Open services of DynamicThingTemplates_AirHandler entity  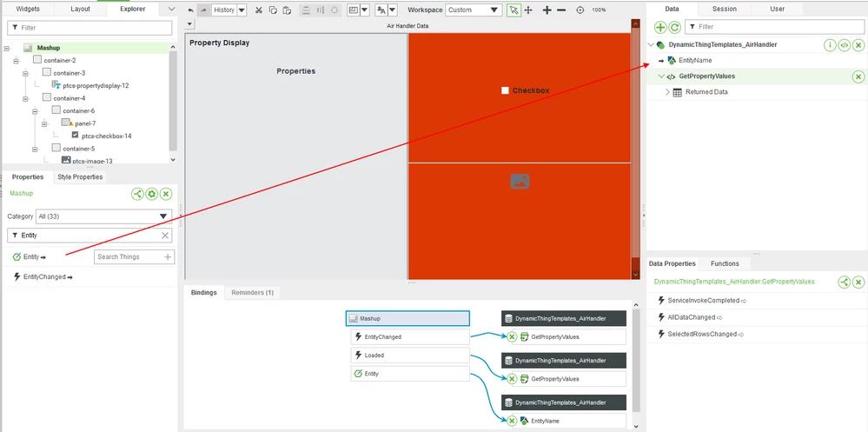(844, 45)
